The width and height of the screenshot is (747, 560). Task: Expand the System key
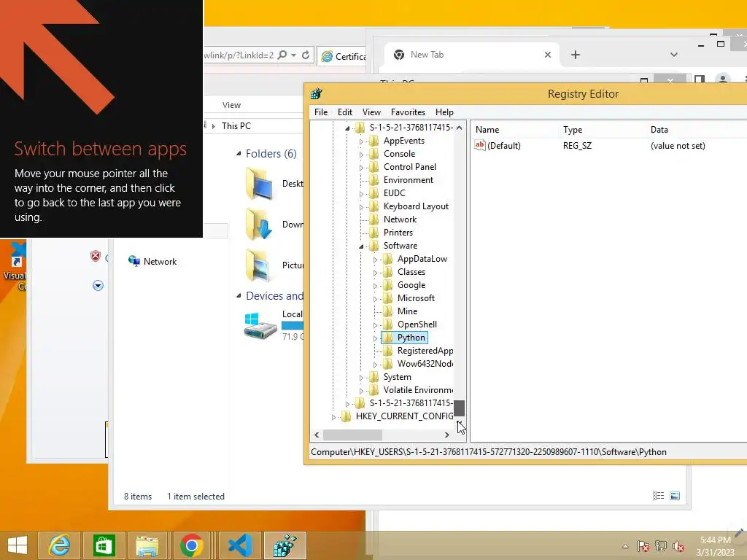click(x=361, y=378)
